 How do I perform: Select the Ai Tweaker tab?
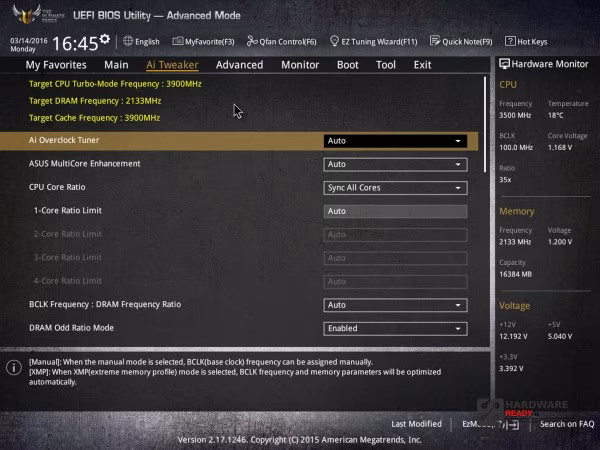(172, 65)
